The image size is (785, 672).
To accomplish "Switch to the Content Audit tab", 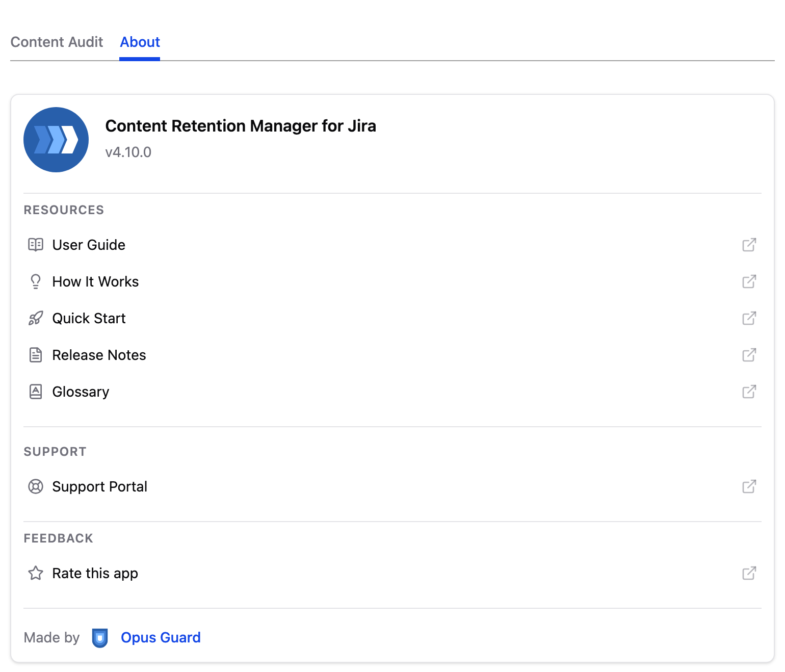I will pos(57,42).
